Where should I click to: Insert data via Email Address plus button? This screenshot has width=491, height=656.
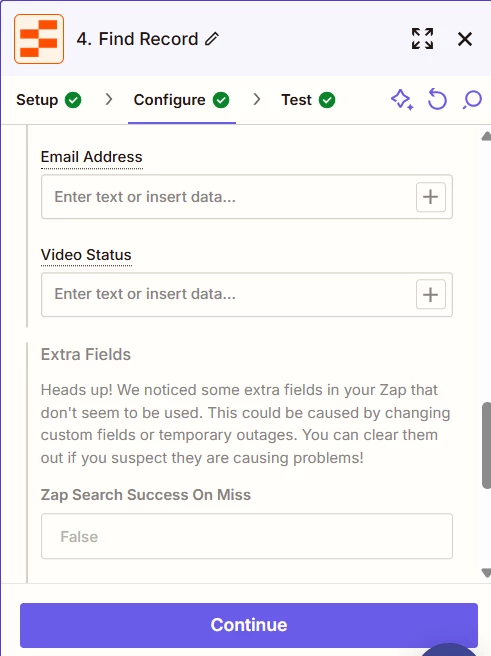click(430, 197)
